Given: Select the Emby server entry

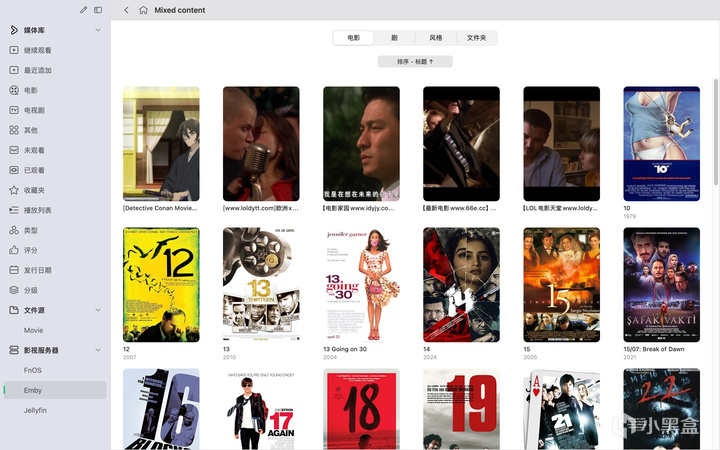Looking at the screenshot, I should [55, 390].
